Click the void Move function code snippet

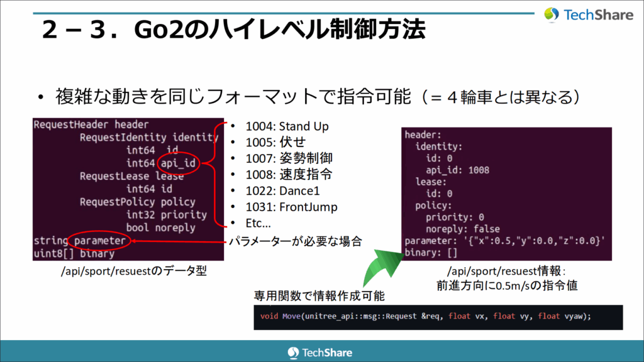[x=425, y=316]
